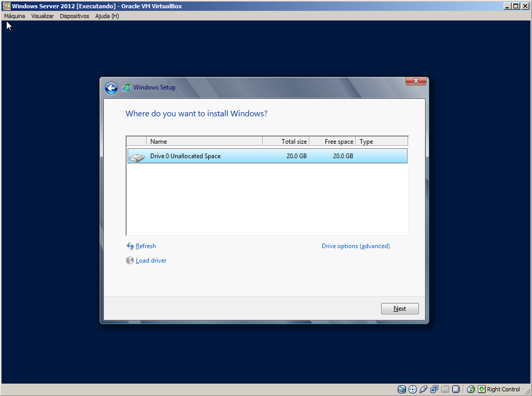Click the drive icon for Drive 0
This screenshot has width=532, height=396.
pyautogui.click(x=136, y=157)
